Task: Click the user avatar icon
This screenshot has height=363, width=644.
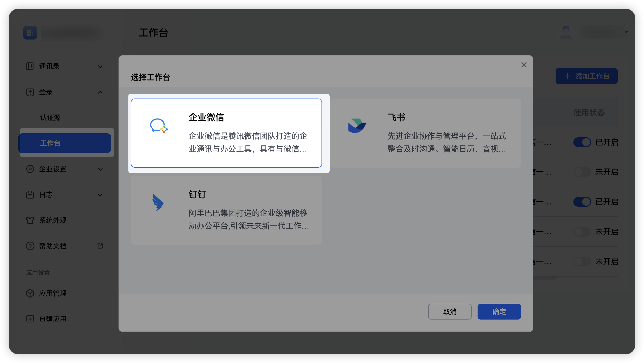Action: coord(566,33)
